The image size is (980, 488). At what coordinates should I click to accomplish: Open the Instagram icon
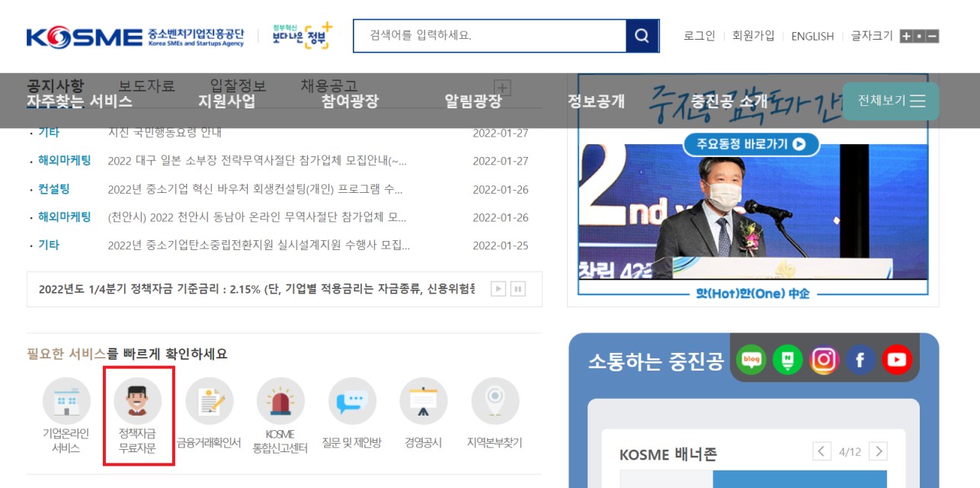[824, 360]
